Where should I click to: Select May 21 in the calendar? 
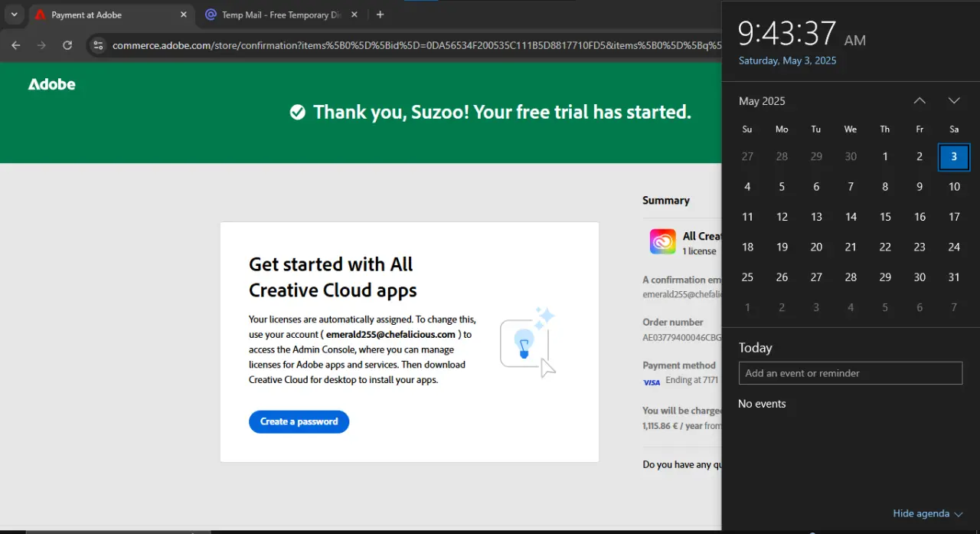pyautogui.click(x=851, y=247)
